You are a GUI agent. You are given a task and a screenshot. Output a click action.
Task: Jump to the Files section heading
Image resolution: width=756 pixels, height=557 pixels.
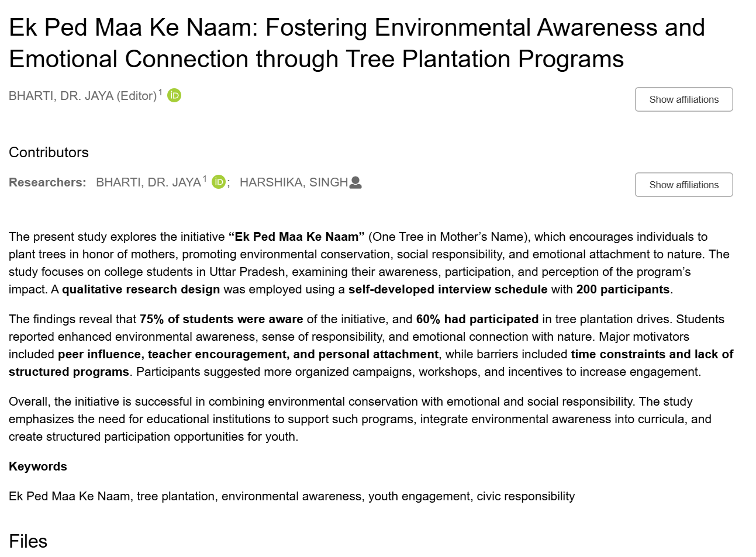click(28, 541)
